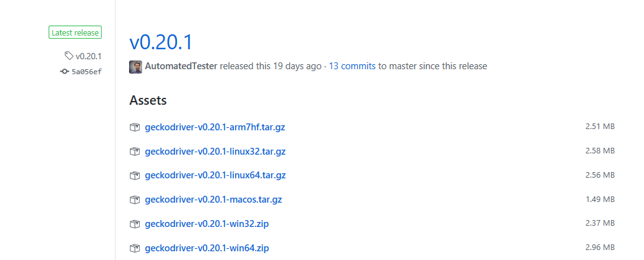The width and height of the screenshot is (644, 260).
Task: Open the v0.20.1 release title link
Action: (161, 42)
